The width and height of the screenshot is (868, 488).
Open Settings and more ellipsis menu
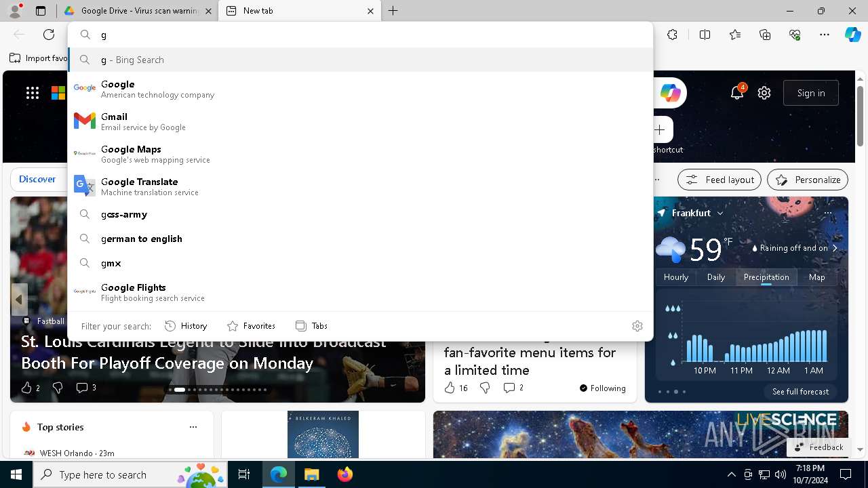pos(825,35)
